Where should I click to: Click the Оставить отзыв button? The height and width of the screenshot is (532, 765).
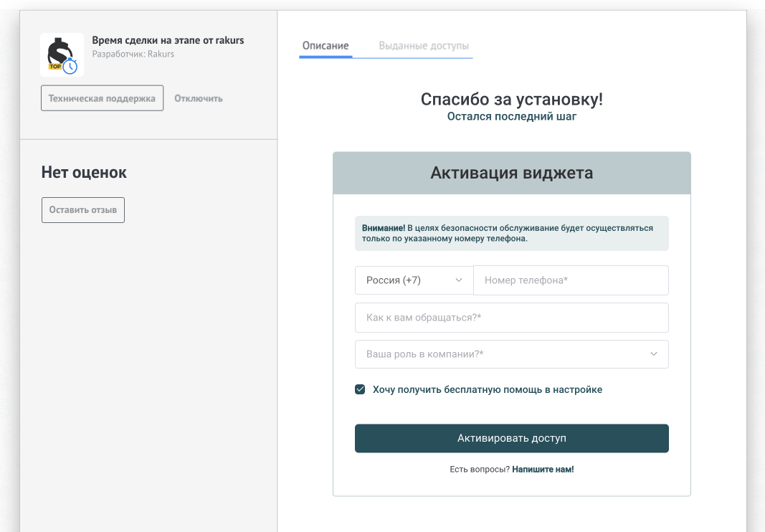83,210
